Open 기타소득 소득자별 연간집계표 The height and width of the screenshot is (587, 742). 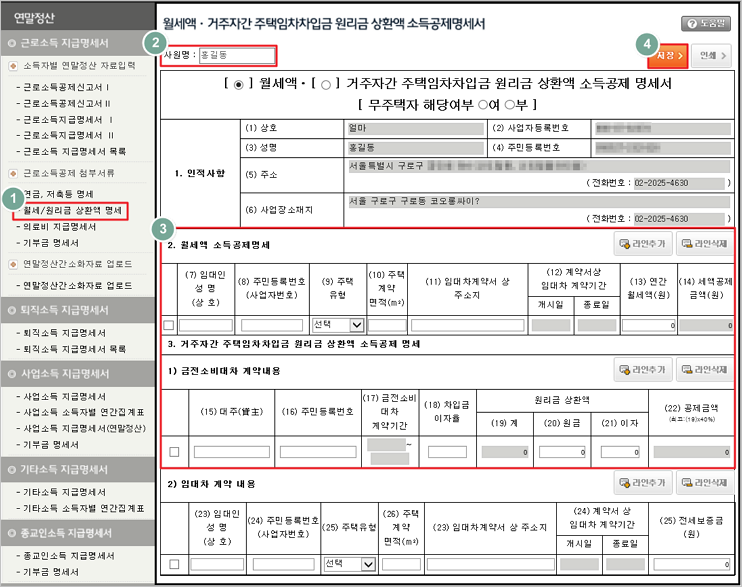pos(84,508)
